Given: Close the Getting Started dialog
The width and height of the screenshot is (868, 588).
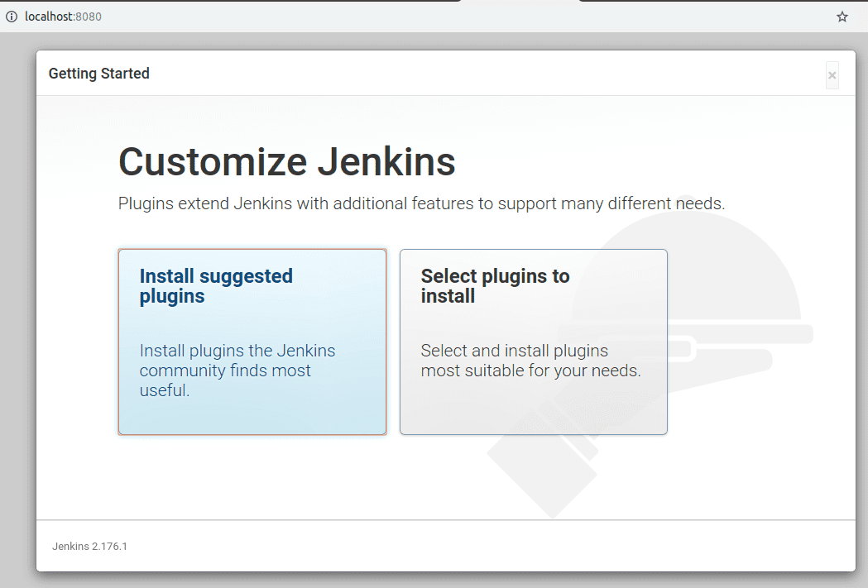Looking at the screenshot, I should tap(832, 75).
